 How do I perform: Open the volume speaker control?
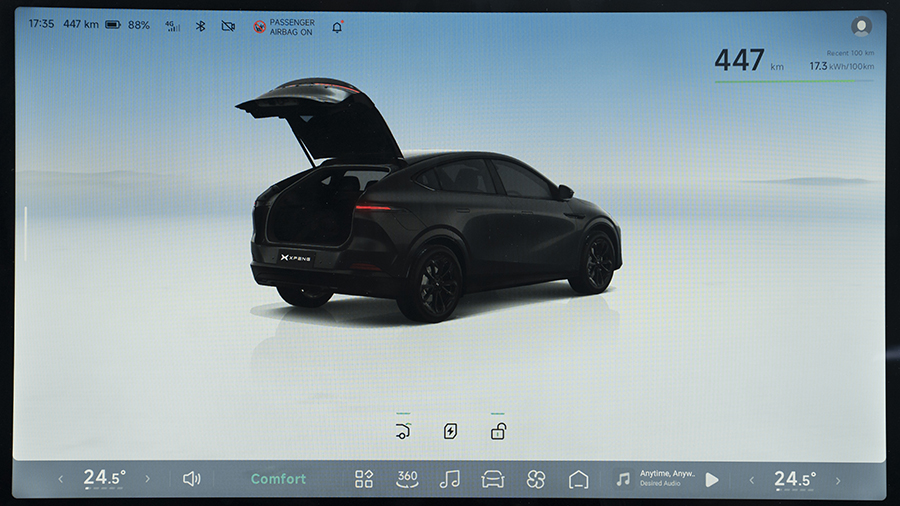click(x=191, y=479)
